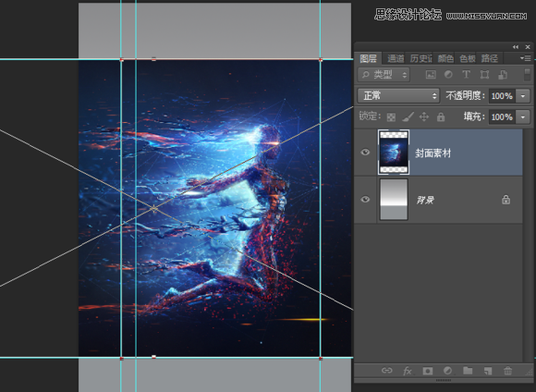
Task: Switch to the 图层 (Layers) tab
Action: tap(368, 58)
